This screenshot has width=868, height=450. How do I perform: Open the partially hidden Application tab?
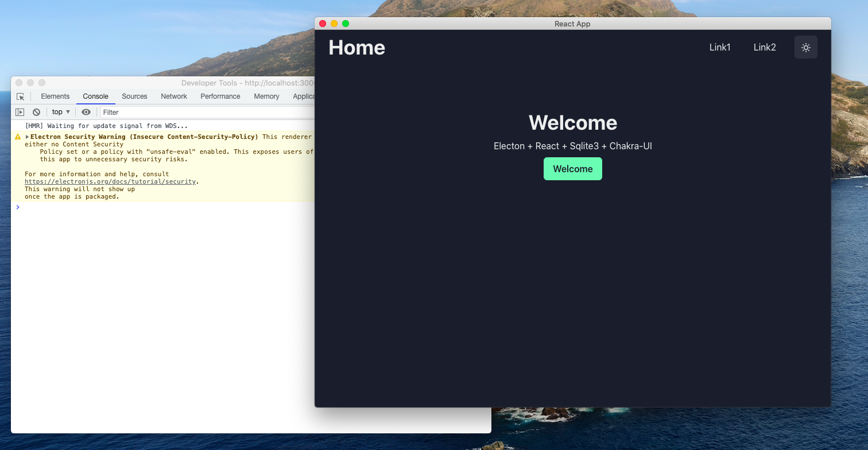[303, 96]
